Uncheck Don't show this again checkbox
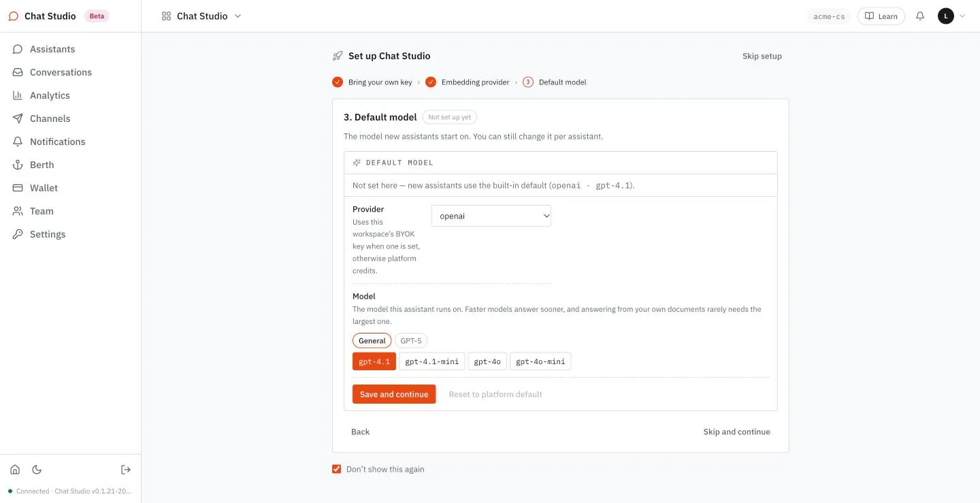980x503 pixels. coord(336,469)
